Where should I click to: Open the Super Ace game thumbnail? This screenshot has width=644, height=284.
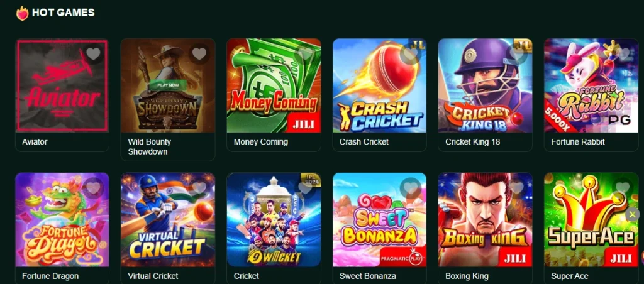click(591, 219)
